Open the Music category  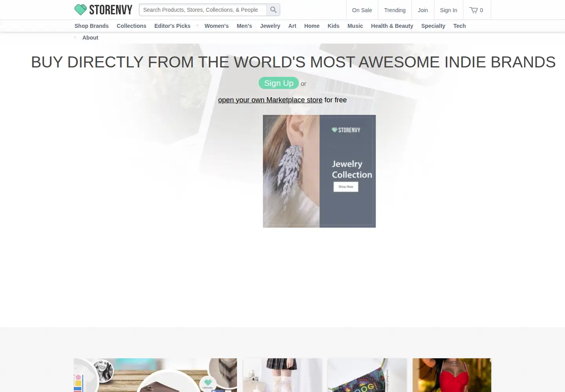355,26
